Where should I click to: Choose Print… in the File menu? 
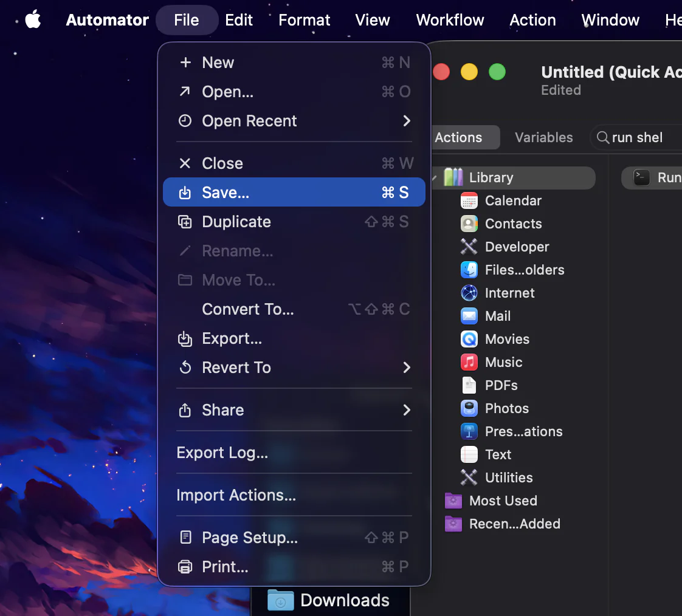click(x=294, y=567)
